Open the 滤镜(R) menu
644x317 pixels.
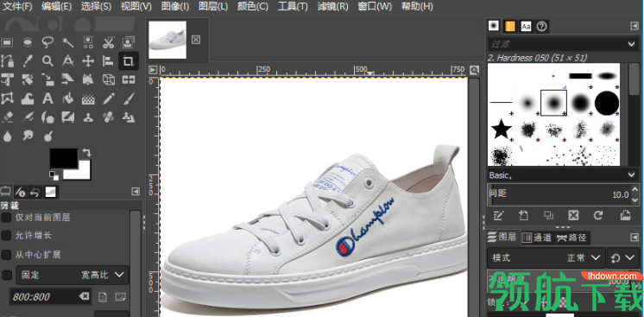[x=332, y=7]
